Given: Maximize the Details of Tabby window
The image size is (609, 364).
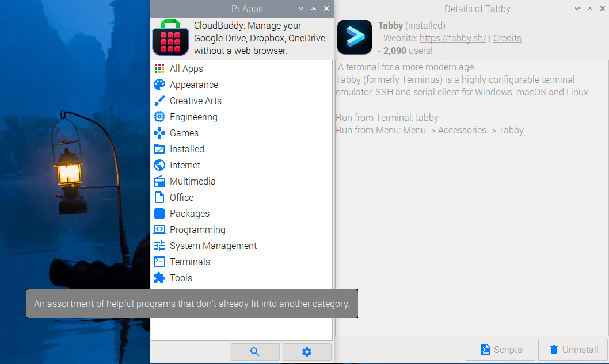Looking at the screenshot, I should [590, 9].
